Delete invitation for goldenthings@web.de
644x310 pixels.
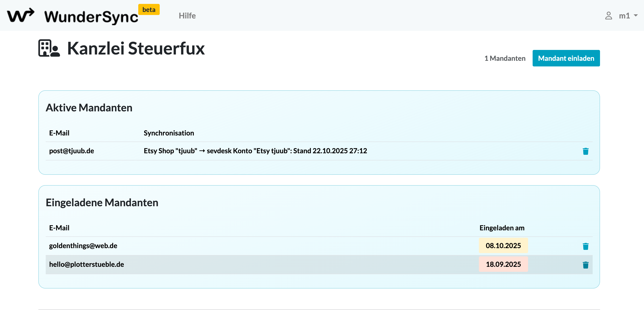[x=585, y=246]
